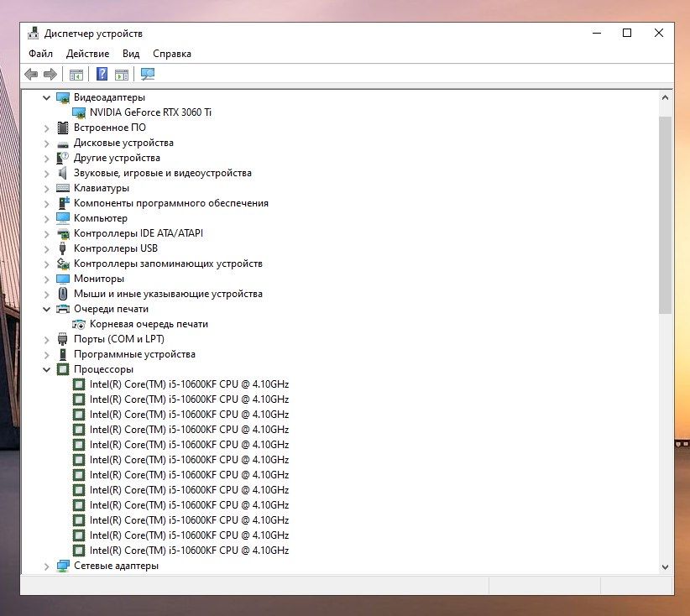The height and width of the screenshot is (616, 690).
Task: Click the Диспетчер устройств title bar icon
Action: [33, 34]
